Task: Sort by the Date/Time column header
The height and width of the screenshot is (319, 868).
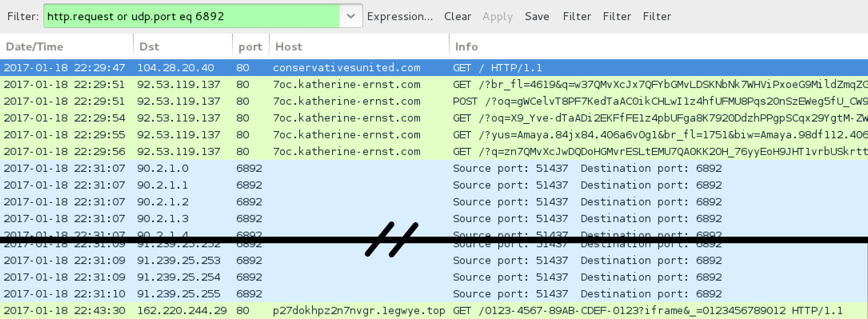Action: 66,46
